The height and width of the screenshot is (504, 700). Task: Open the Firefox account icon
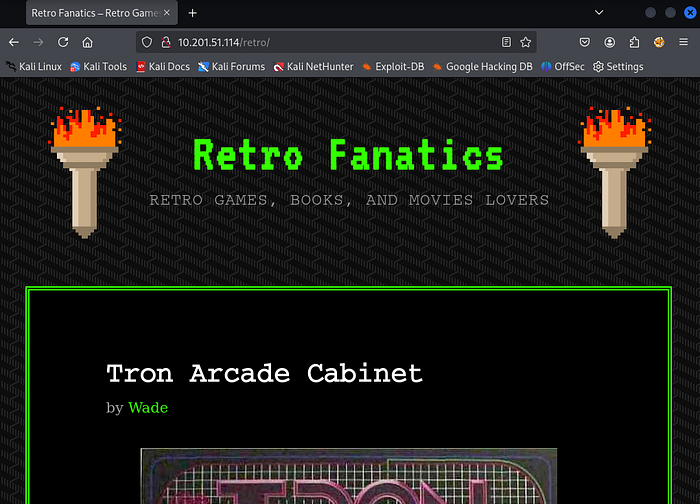[609, 42]
